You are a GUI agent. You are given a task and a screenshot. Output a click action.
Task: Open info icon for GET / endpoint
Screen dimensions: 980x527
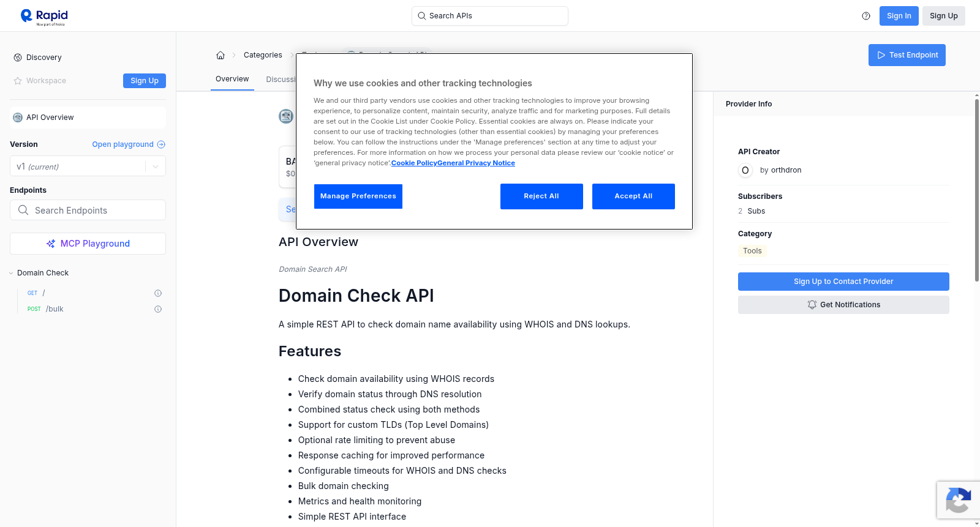point(158,293)
